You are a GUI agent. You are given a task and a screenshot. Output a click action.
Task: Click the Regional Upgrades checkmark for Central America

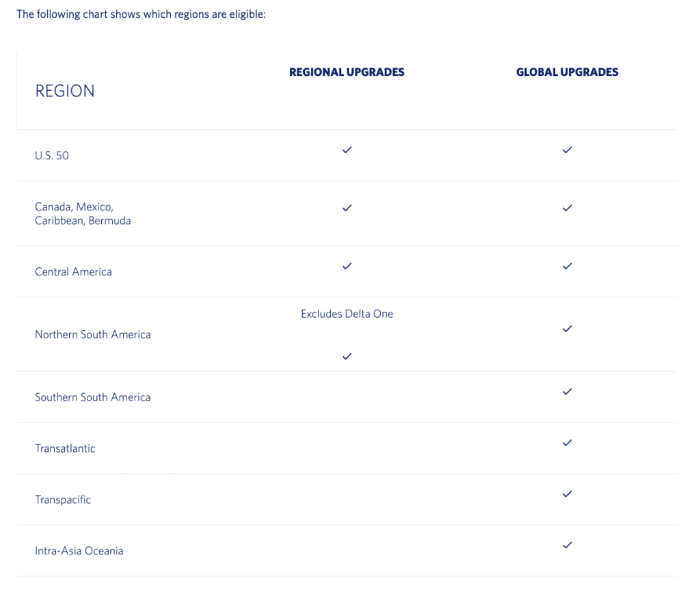pyautogui.click(x=347, y=266)
